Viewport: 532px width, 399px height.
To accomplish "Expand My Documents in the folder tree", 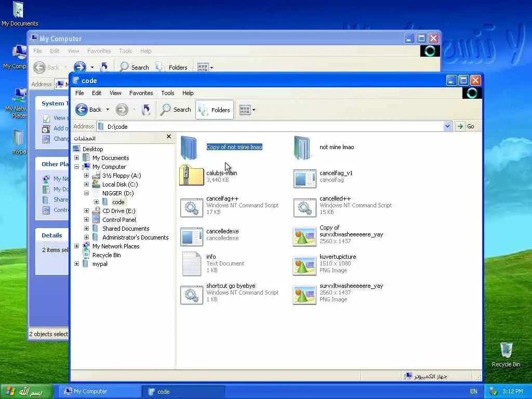I will [77, 158].
